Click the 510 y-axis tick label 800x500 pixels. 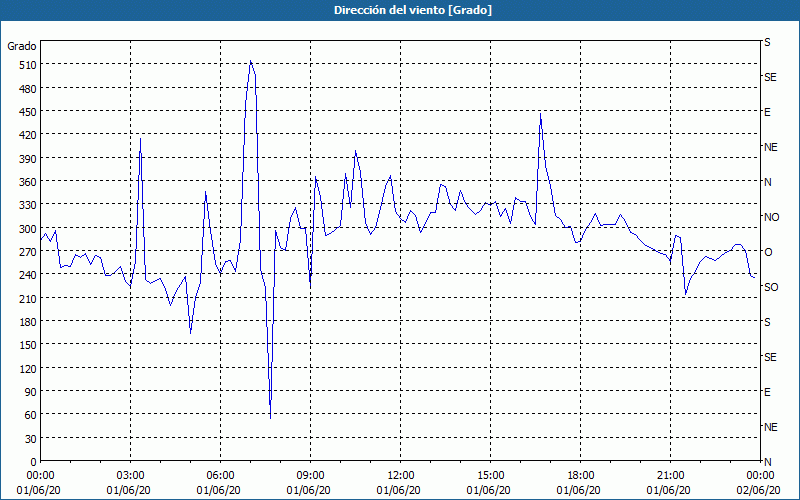point(28,65)
